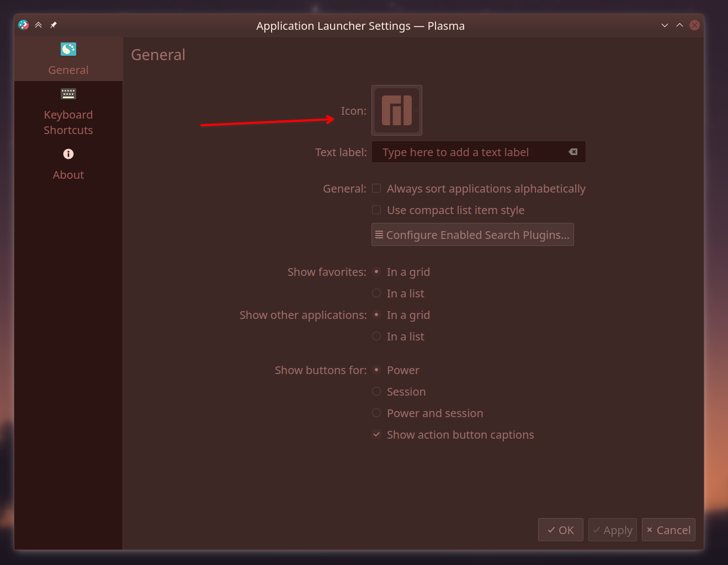Screen dimensions: 728x565
Task: Minimize the settings window
Action: click(665, 25)
